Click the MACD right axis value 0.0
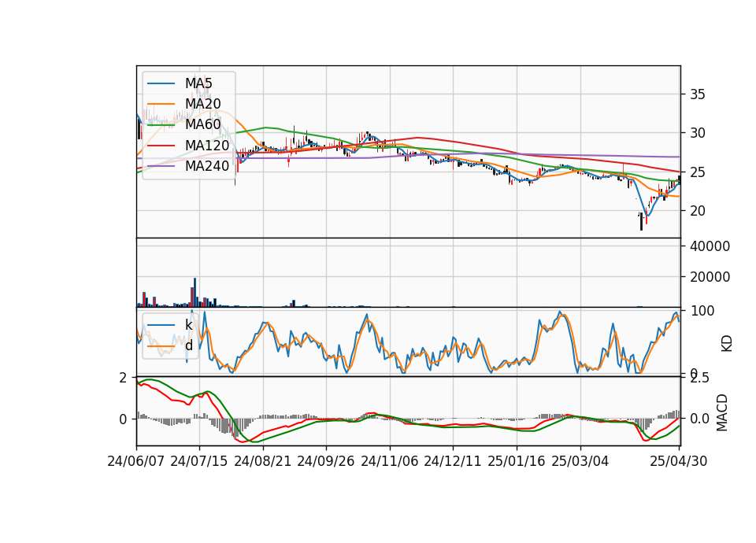The height and width of the screenshot is (543, 756). pyautogui.click(x=699, y=419)
